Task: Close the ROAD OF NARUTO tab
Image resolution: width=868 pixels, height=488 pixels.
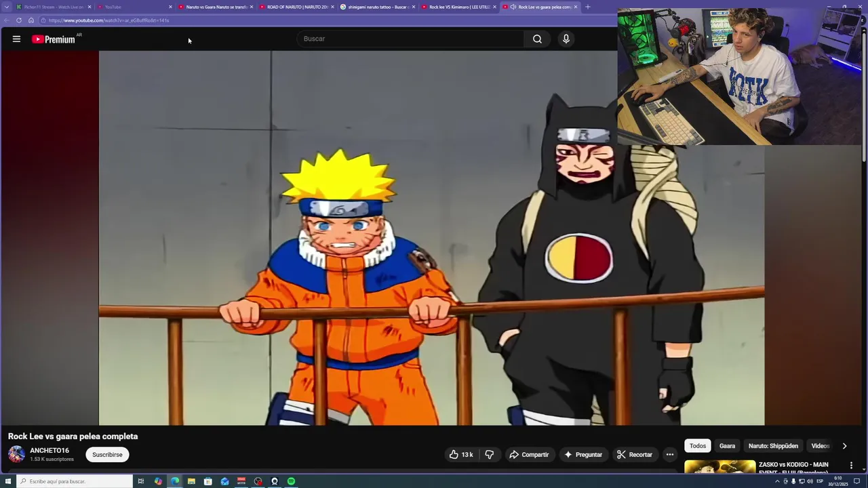Action: (332, 7)
